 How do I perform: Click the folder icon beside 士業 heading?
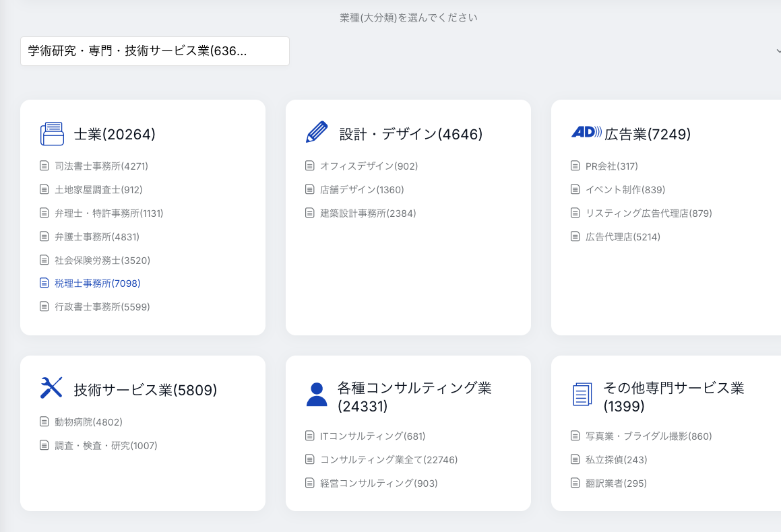(x=52, y=134)
